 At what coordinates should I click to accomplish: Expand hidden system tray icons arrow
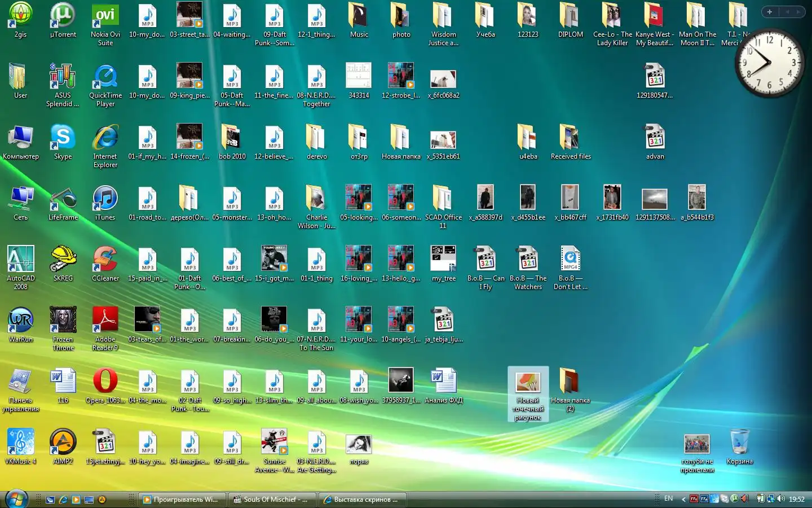[x=683, y=499]
